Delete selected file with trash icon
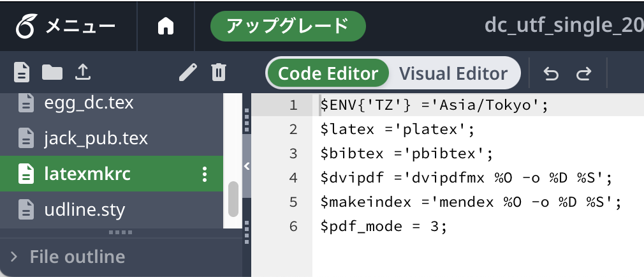The width and height of the screenshot is (644, 277). [x=219, y=73]
